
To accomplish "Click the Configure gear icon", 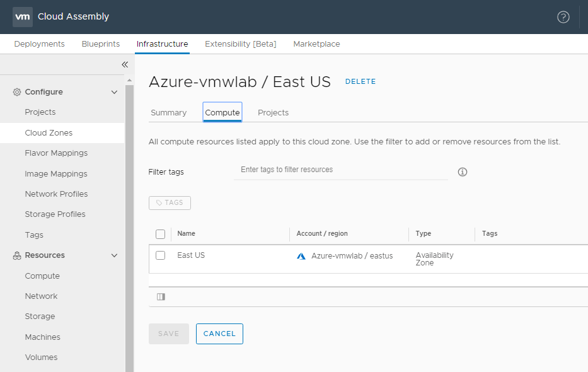I will pyautogui.click(x=17, y=92).
